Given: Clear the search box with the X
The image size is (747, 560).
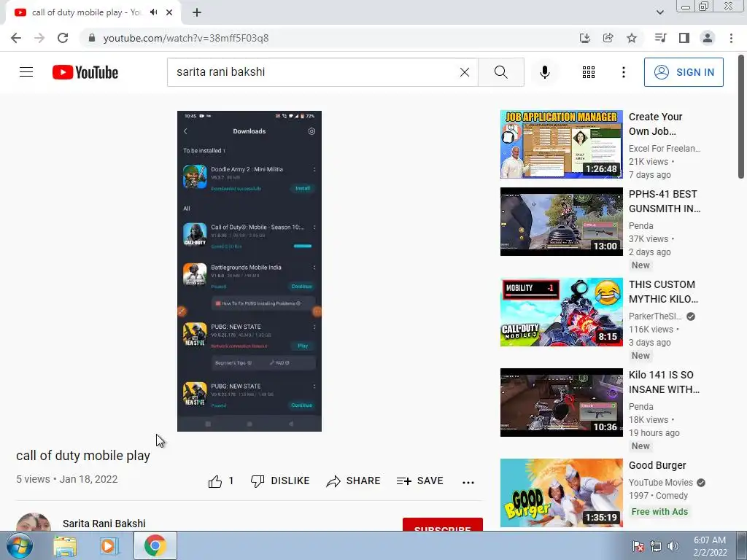Looking at the screenshot, I should pos(465,72).
